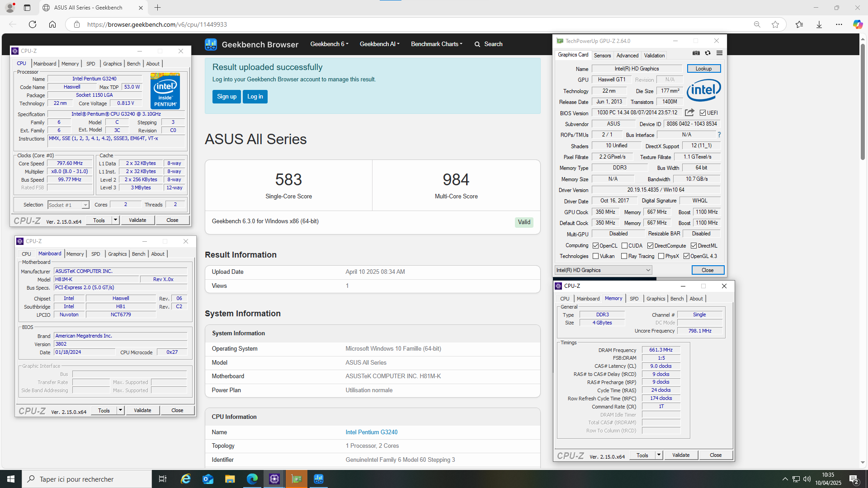
Task: Open Outlook from taskbar
Action: pyautogui.click(x=208, y=479)
